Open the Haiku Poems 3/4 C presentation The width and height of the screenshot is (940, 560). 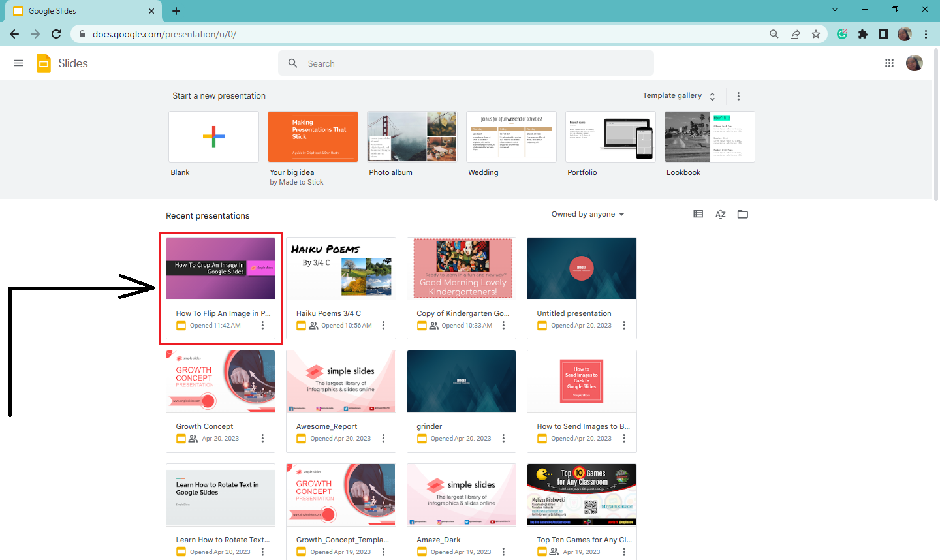tap(341, 268)
